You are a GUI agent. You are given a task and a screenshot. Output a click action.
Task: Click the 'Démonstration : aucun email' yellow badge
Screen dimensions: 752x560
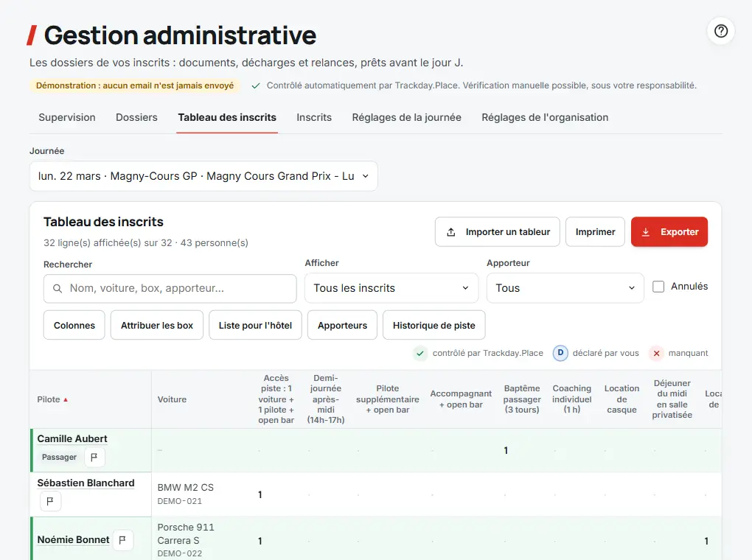coord(135,85)
